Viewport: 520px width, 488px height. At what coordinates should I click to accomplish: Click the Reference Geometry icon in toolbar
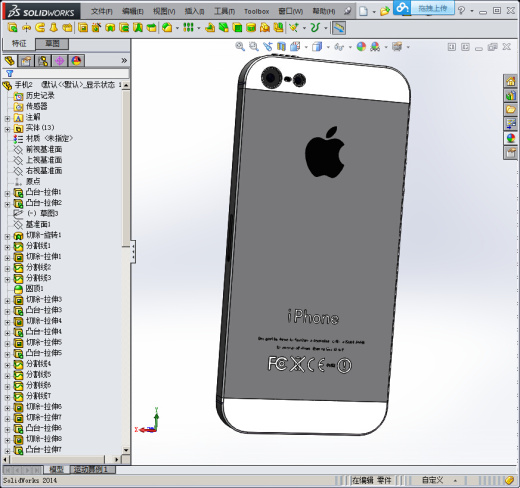[x=294, y=28]
